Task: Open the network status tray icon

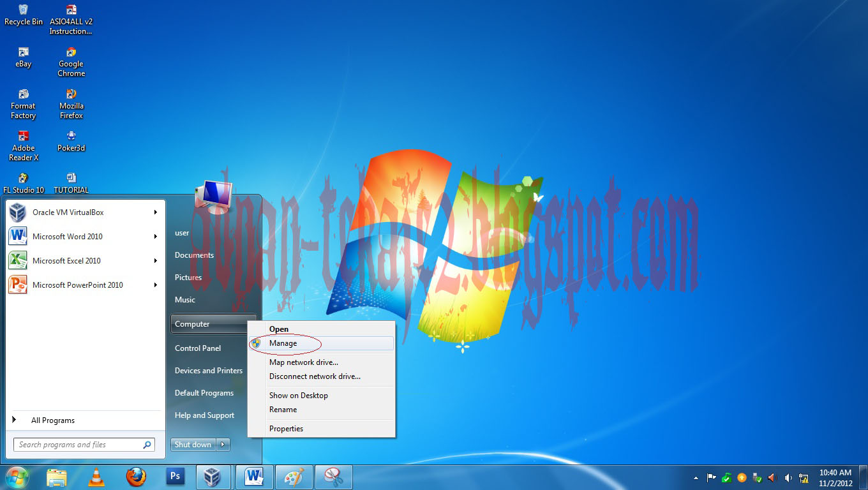Action: tap(804, 477)
